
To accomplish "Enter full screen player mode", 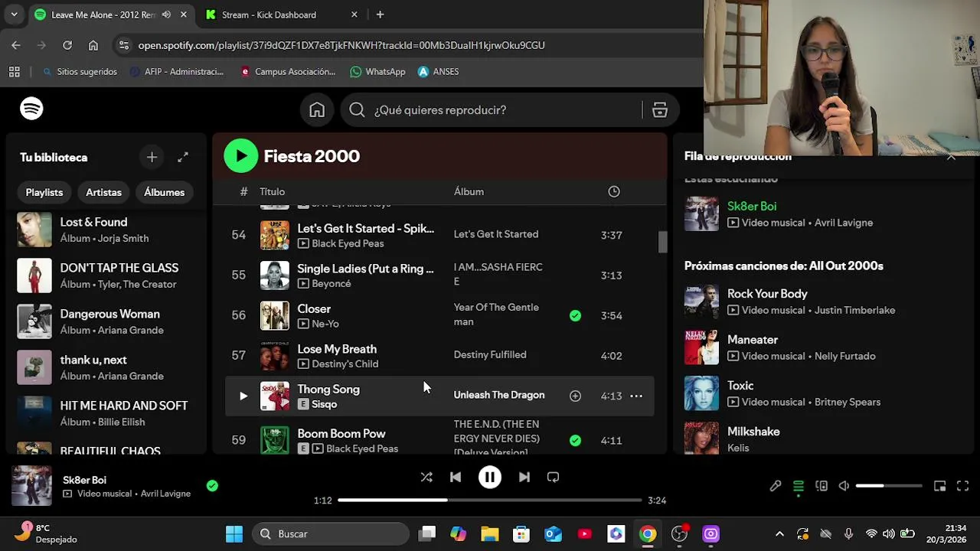I will [963, 486].
